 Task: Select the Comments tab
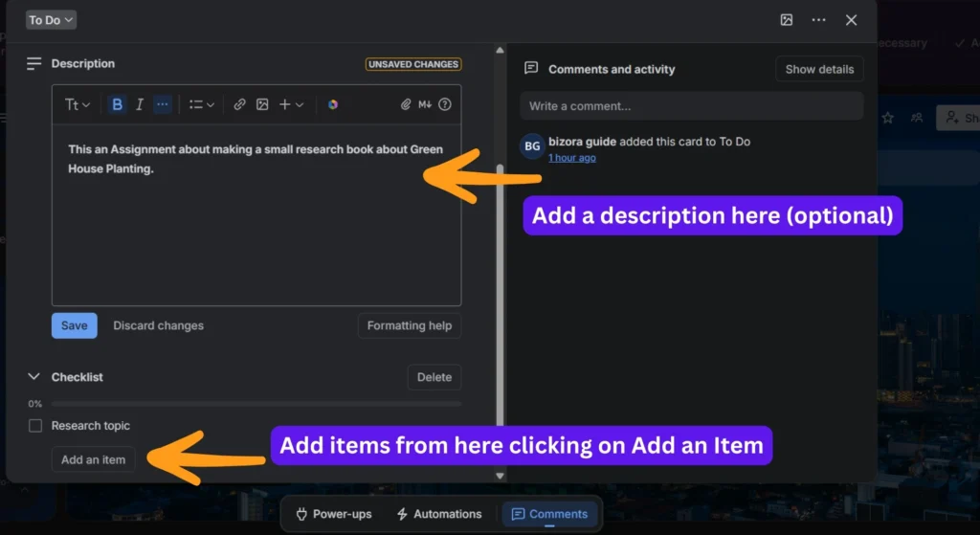[x=549, y=514]
